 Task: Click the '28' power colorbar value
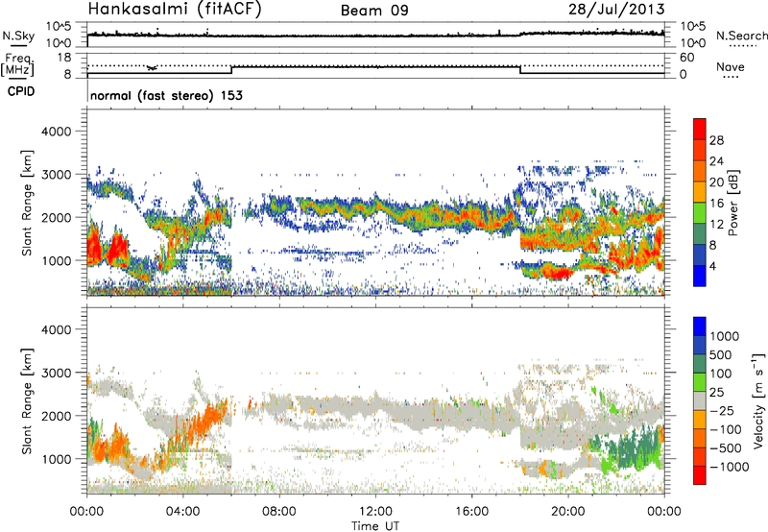(716, 140)
